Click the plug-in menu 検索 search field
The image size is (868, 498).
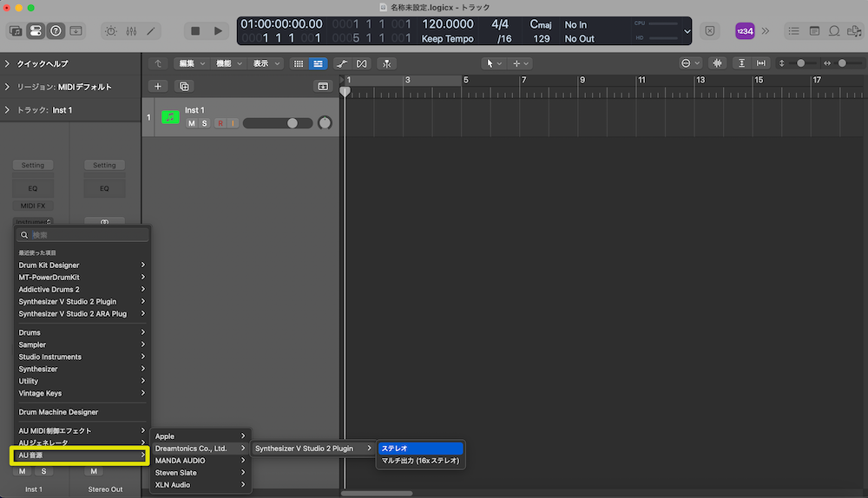(x=82, y=234)
